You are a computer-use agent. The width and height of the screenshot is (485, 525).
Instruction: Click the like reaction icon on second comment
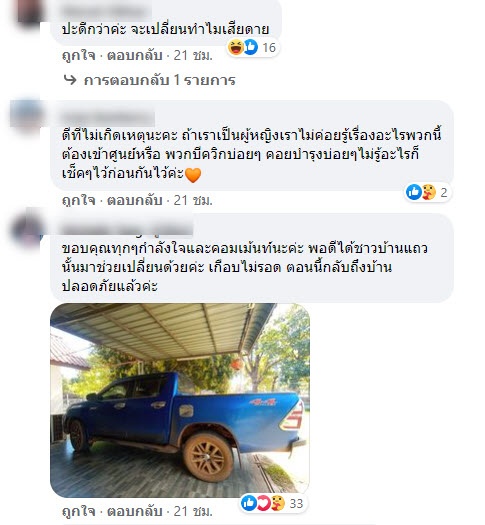414,192
